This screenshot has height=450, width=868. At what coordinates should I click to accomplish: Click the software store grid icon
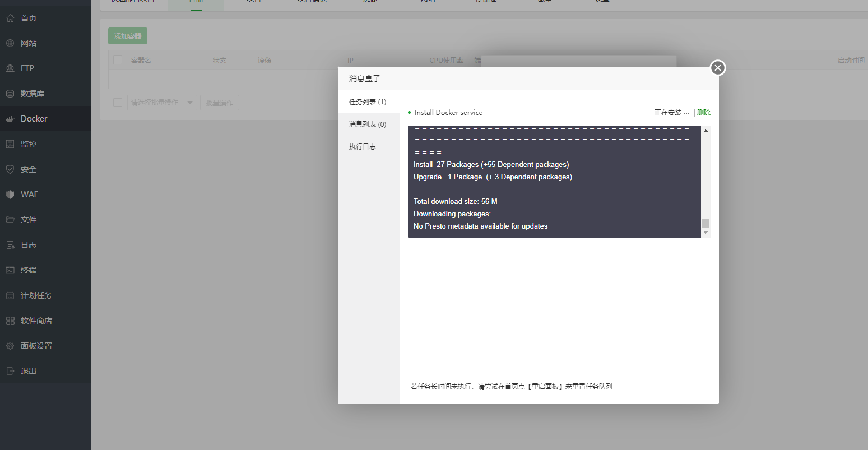(10, 321)
